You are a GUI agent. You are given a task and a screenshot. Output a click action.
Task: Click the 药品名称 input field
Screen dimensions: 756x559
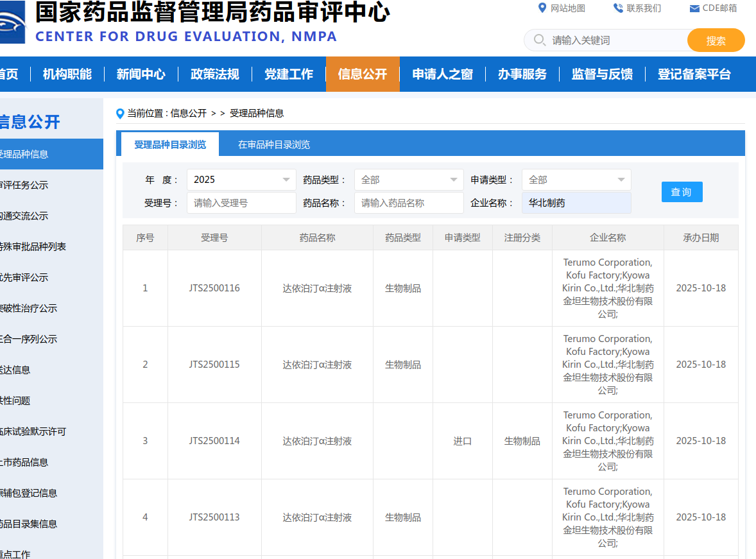coord(409,203)
